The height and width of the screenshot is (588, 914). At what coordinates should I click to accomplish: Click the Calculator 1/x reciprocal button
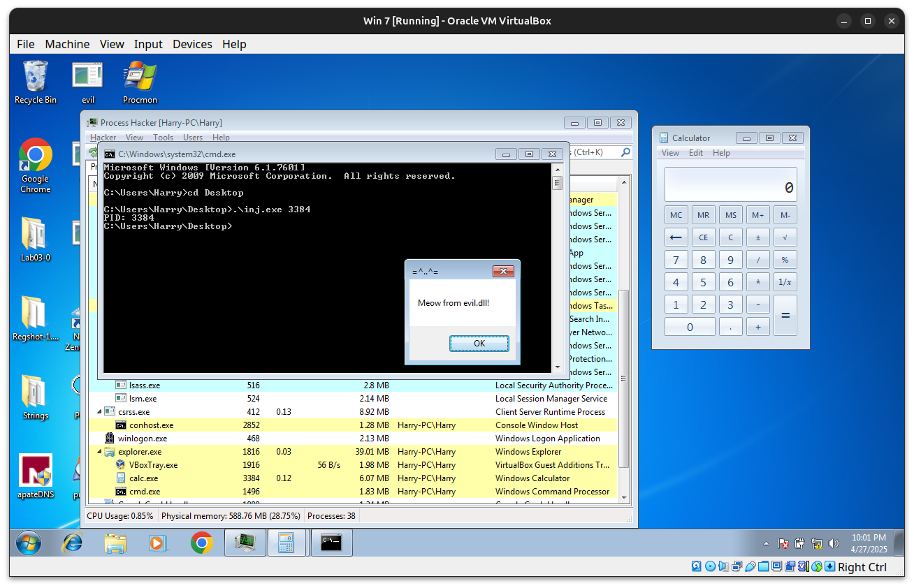click(785, 283)
